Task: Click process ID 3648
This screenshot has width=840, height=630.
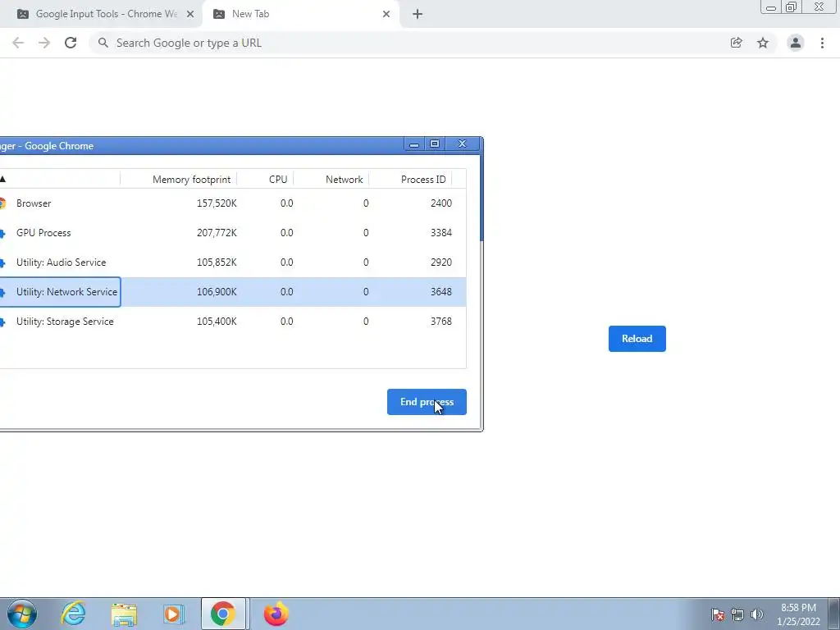Action: pos(441,291)
